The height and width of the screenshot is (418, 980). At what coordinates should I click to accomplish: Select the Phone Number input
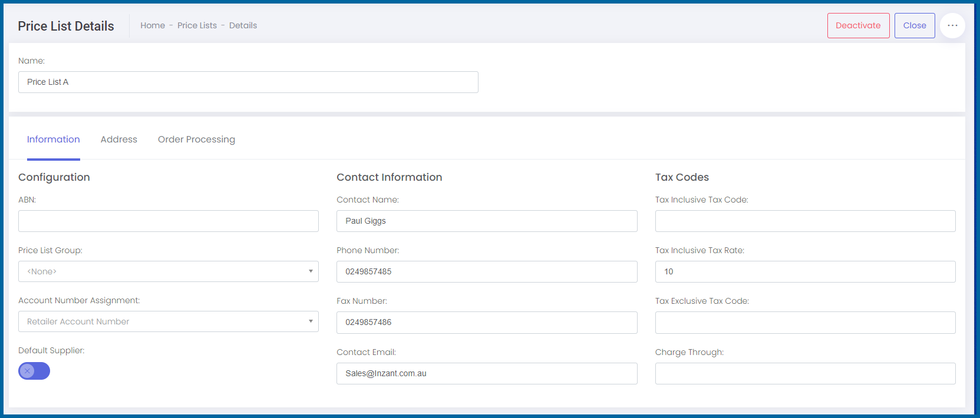pos(487,271)
